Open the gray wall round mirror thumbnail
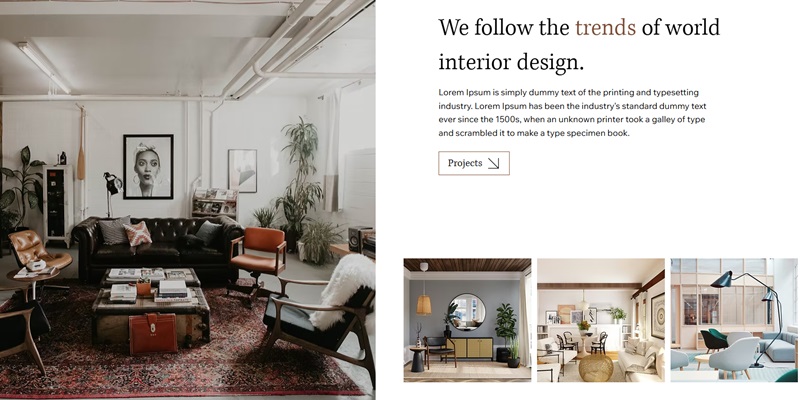This screenshot has height=400, width=800. (467, 320)
